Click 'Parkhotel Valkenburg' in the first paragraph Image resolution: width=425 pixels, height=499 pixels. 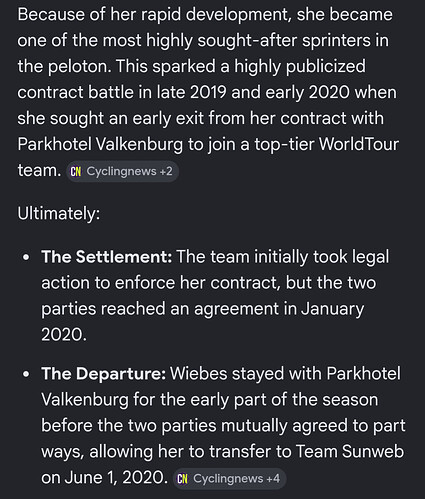(100, 144)
